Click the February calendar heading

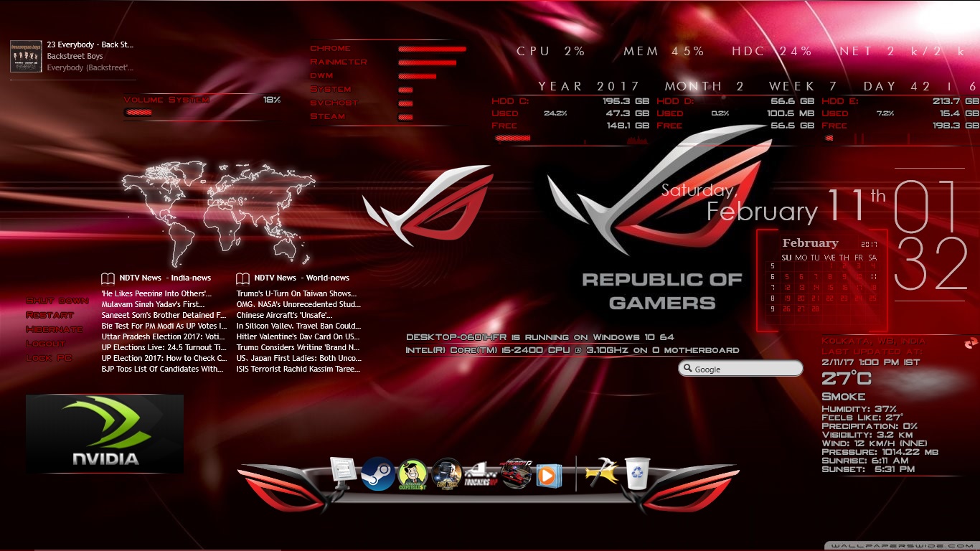tap(810, 243)
